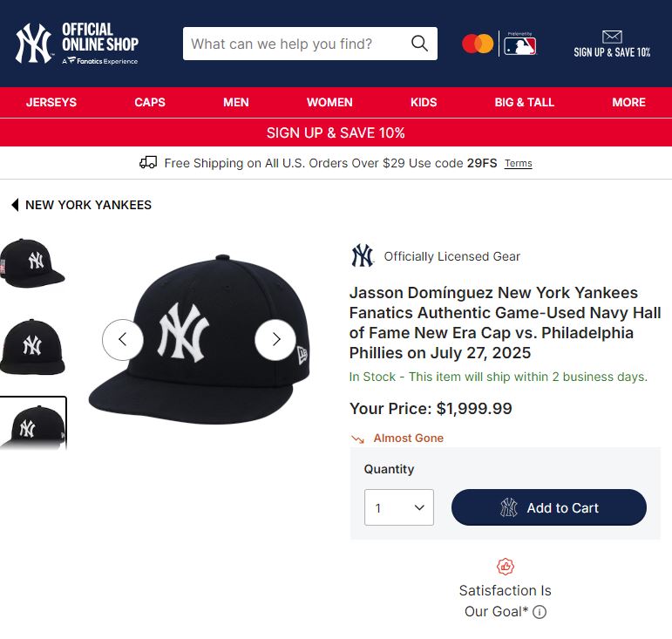Viewport: 672px width, 639px height.
Task: Go back to New York Yankees arrow
Action: 15,205
